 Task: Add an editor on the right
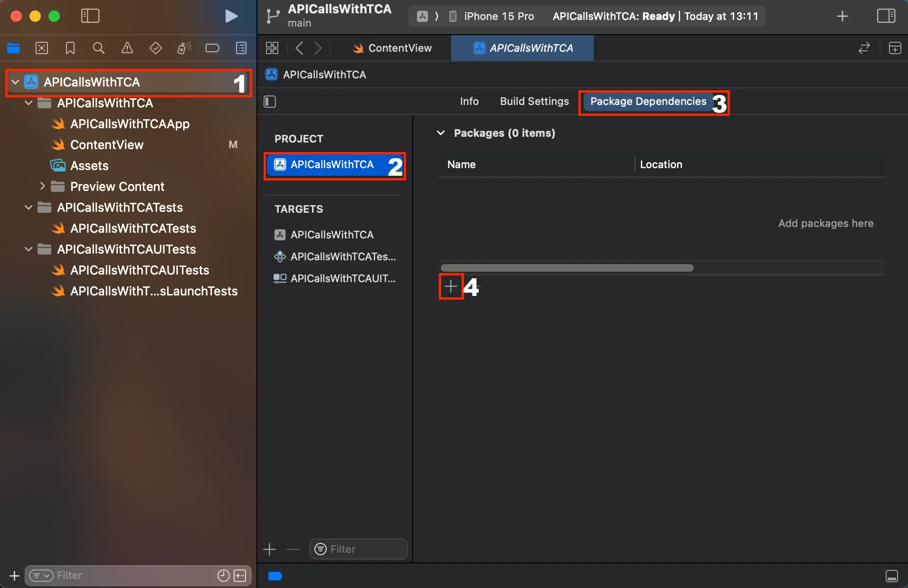(x=895, y=48)
